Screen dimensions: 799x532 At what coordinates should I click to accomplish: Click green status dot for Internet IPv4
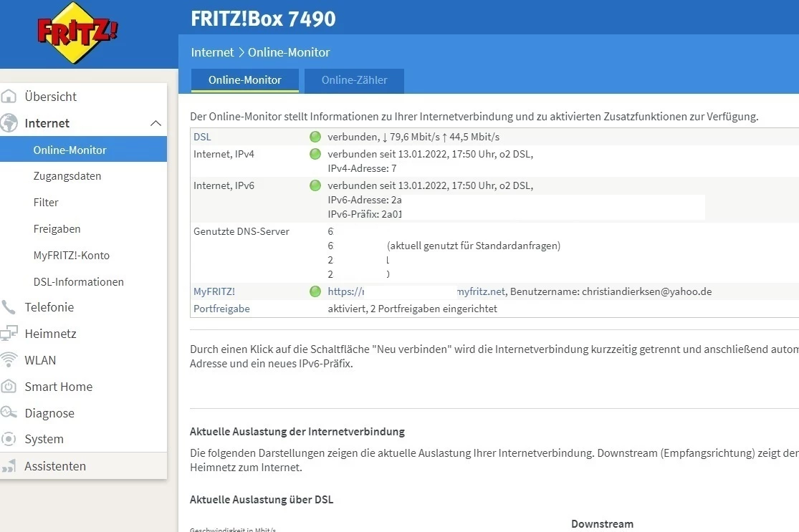point(315,154)
